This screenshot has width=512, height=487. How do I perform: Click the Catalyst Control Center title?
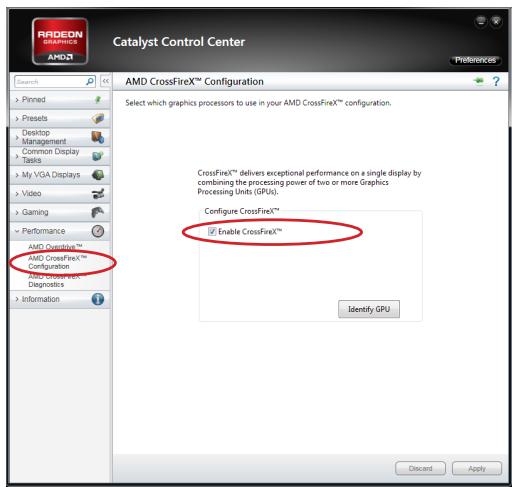point(179,42)
